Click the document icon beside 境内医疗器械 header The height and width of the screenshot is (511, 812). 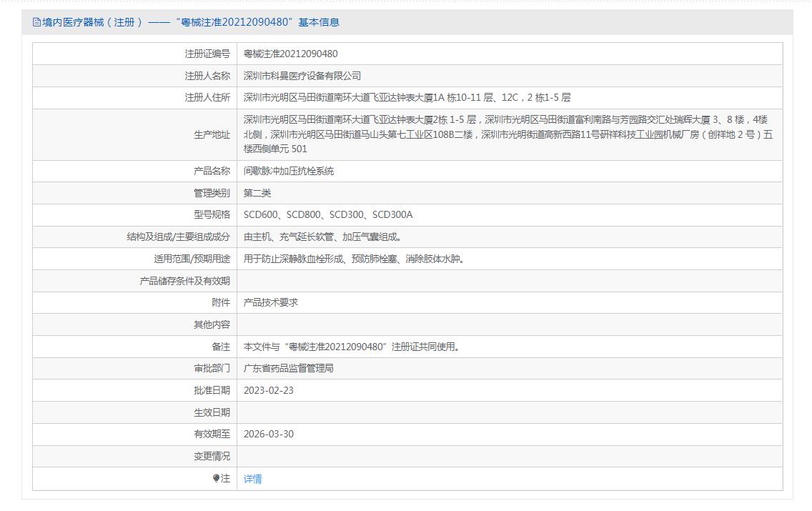pos(36,22)
